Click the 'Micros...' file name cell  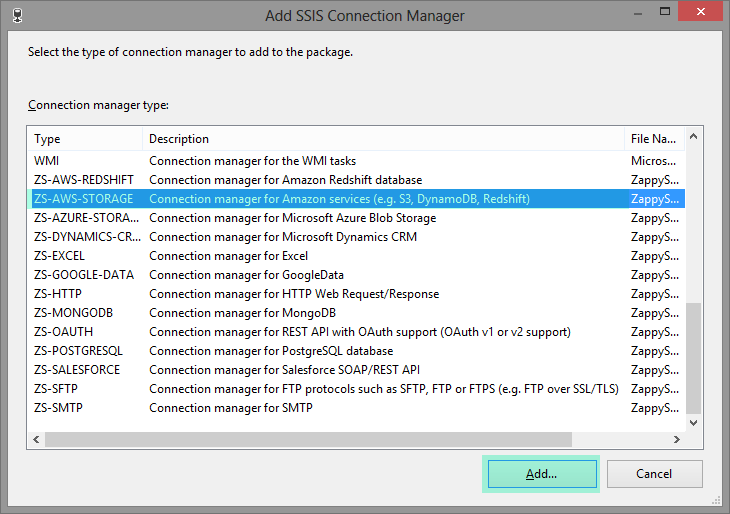tap(654, 161)
